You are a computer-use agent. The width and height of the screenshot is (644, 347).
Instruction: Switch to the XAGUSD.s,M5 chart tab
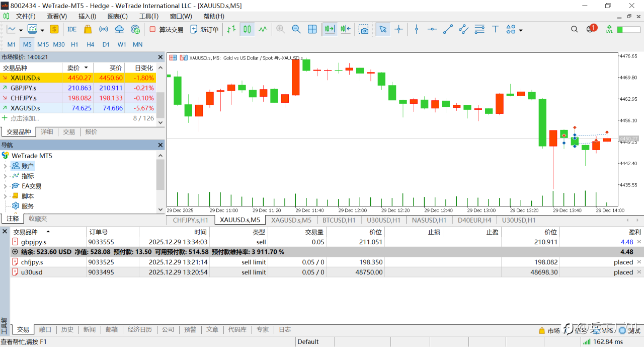pyautogui.click(x=291, y=220)
